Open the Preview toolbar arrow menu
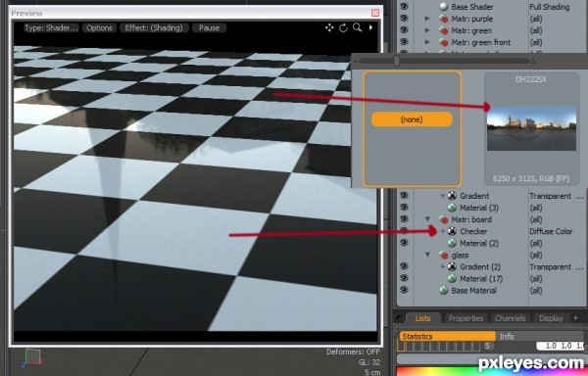The image size is (588, 376). pyautogui.click(x=370, y=27)
